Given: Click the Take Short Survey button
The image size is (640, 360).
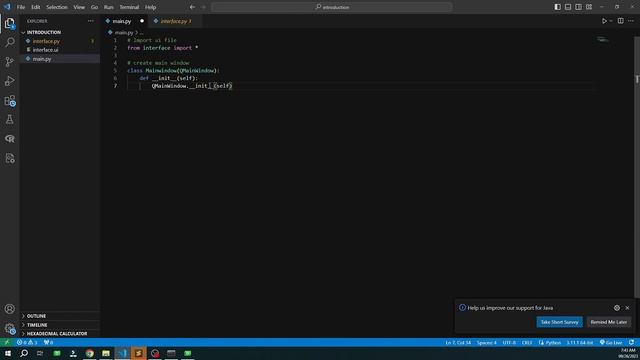Looking at the screenshot, I should [x=559, y=322].
